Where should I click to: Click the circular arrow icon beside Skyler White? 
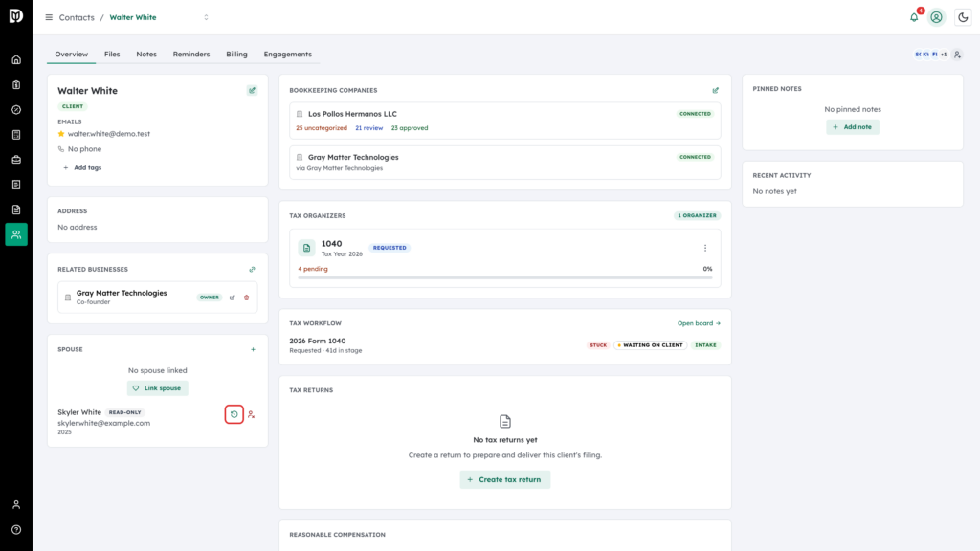click(x=234, y=414)
